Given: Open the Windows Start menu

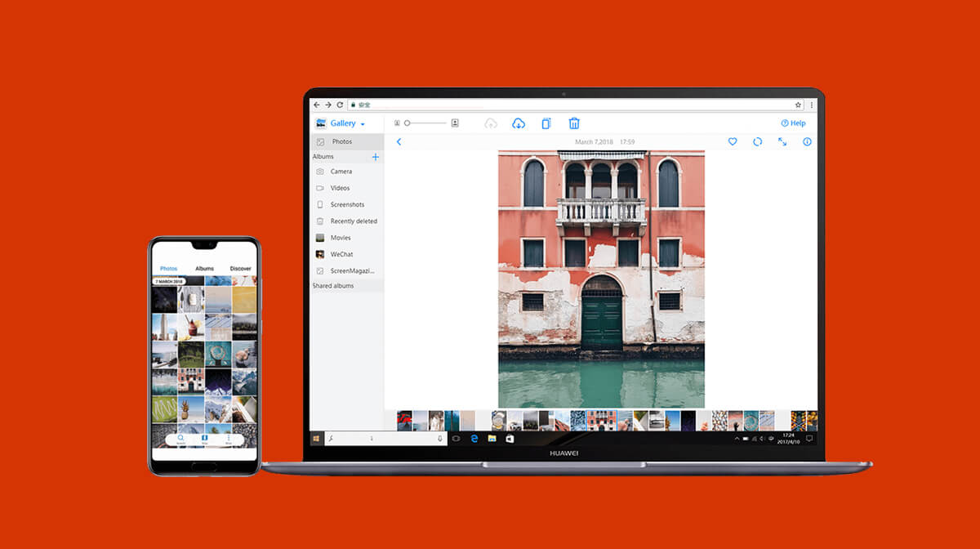Looking at the screenshot, I should [316, 439].
